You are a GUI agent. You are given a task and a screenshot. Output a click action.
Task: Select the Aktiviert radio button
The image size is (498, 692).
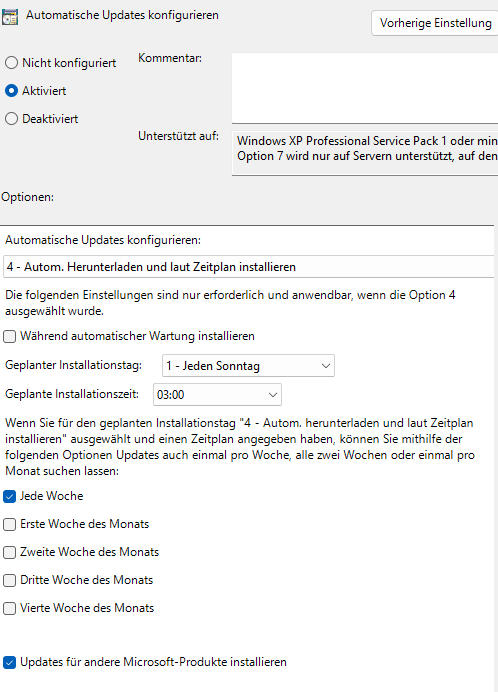tap(11, 91)
